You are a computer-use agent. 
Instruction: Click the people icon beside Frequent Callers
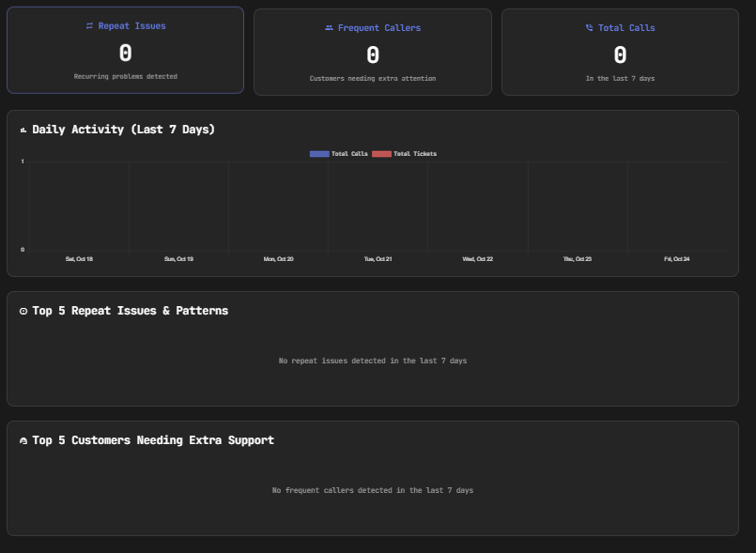(329, 28)
